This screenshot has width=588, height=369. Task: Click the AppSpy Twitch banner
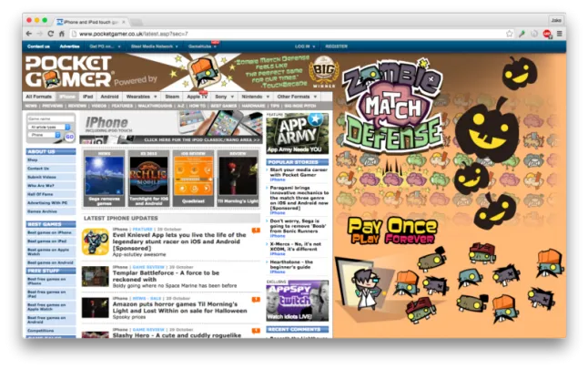coord(298,302)
